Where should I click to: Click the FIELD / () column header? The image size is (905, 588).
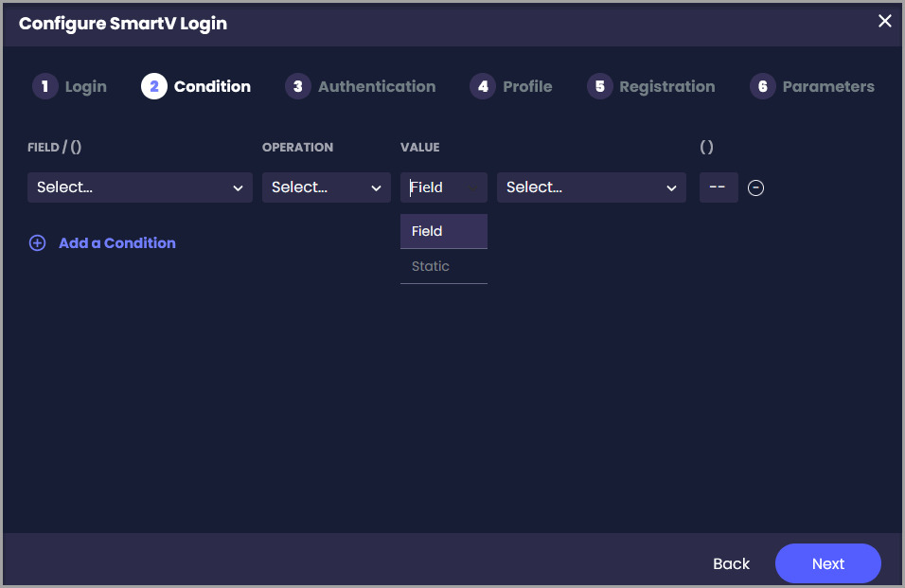[x=54, y=147]
